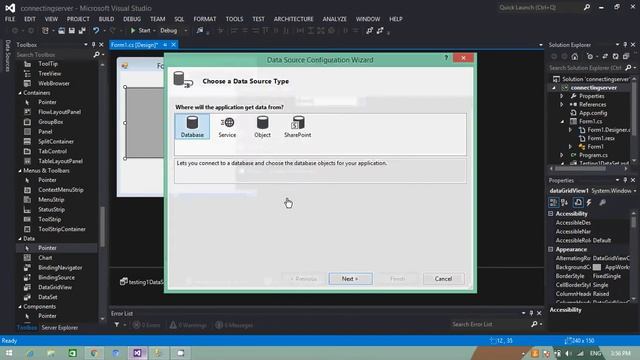The width and height of the screenshot is (640, 360).
Task: Collapse the Components toolbox group
Action: point(20,307)
